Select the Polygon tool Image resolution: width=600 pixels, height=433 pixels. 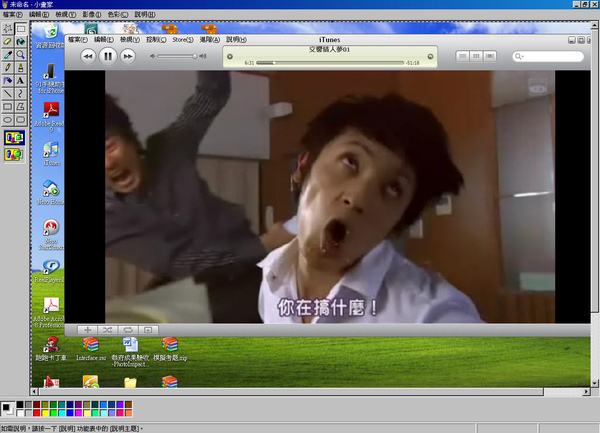(x=21, y=106)
